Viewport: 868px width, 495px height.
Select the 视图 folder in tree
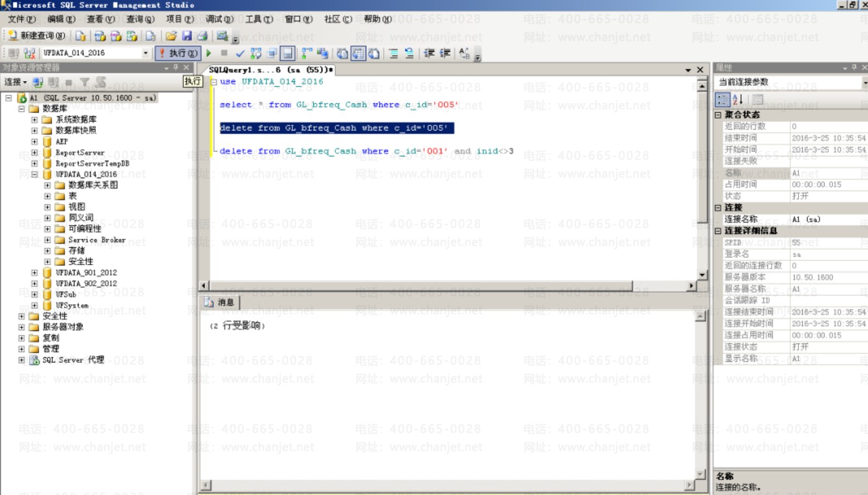(77, 207)
